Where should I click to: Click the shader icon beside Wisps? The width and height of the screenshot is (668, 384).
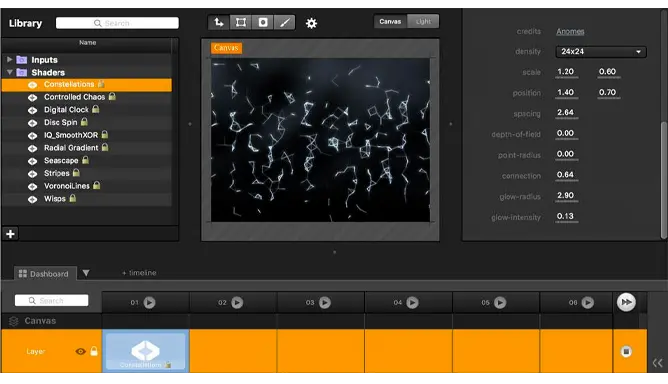[x=32, y=199]
